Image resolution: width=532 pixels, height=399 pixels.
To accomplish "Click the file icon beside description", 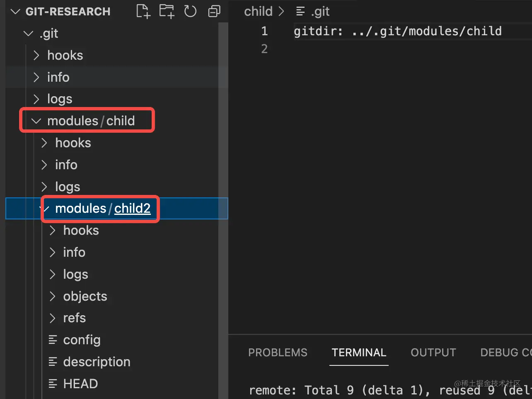I will tap(53, 362).
